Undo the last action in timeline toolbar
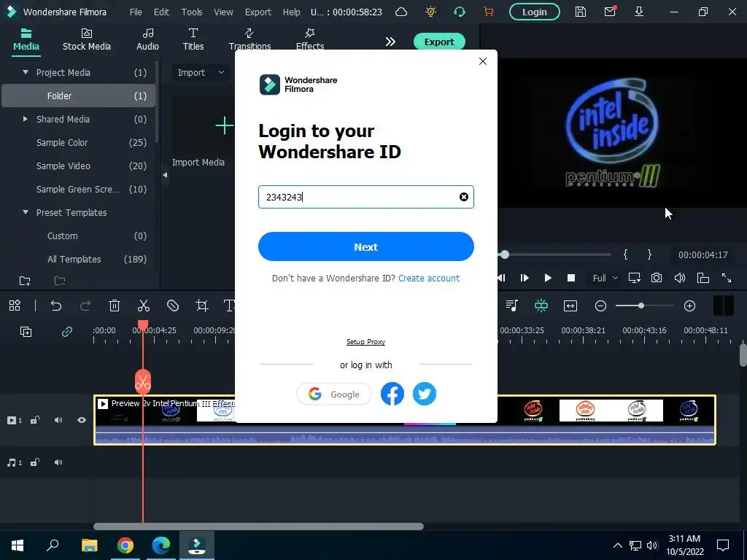Image resolution: width=747 pixels, height=560 pixels. 56,306
